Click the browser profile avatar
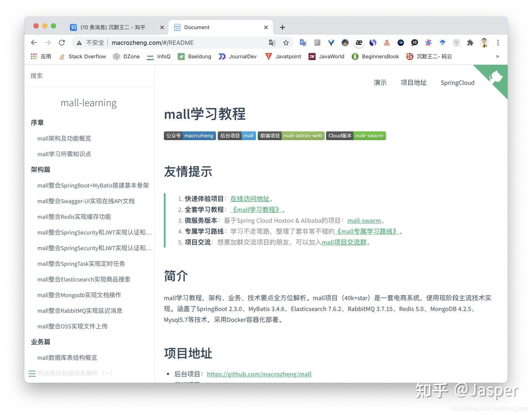 [x=484, y=43]
